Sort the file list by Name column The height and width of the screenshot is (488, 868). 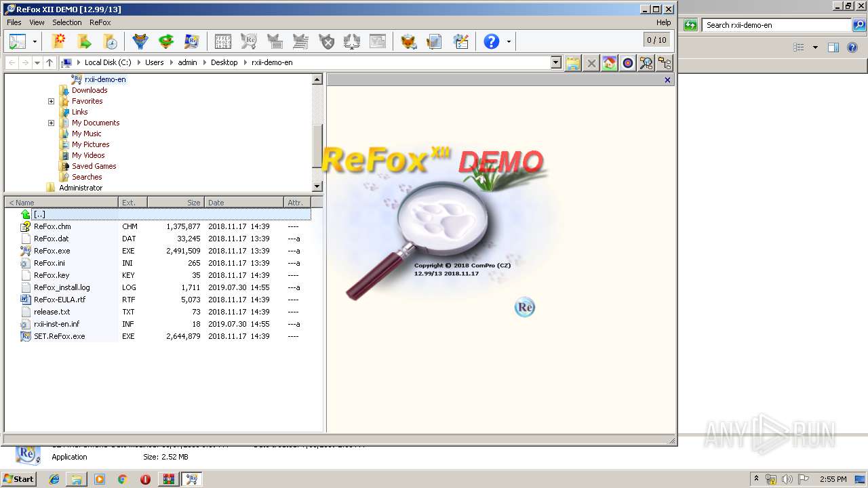click(62, 203)
